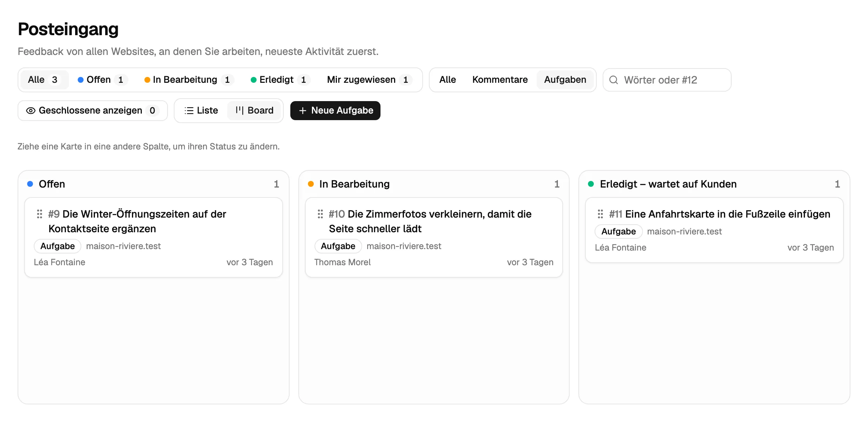Show only Aufgaben
The image size is (868, 422).
[x=565, y=80]
